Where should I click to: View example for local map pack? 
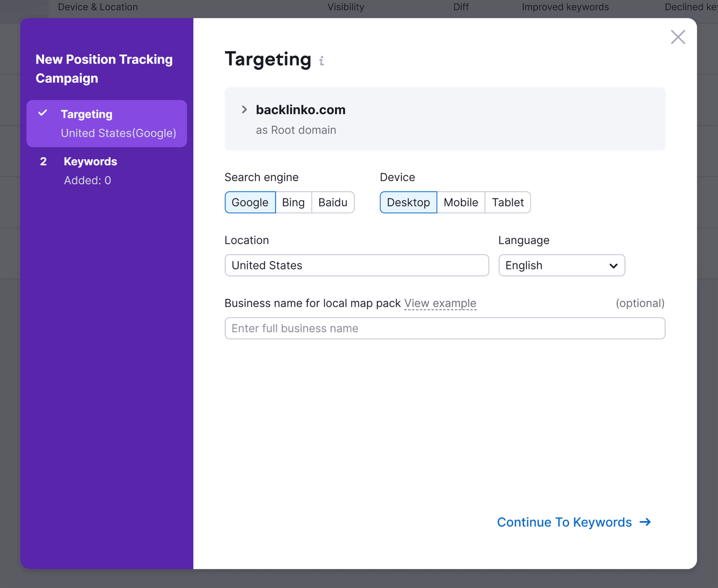tap(440, 304)
